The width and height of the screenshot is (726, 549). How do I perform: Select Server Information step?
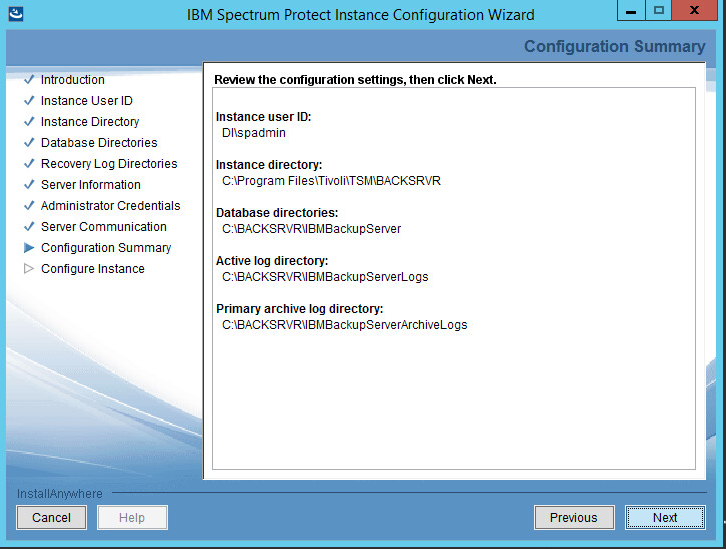click(x=90, y=185)
